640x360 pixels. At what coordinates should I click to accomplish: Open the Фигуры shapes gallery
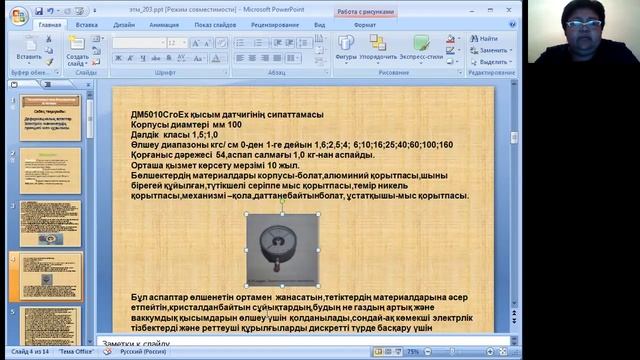(x=346, y=48)
